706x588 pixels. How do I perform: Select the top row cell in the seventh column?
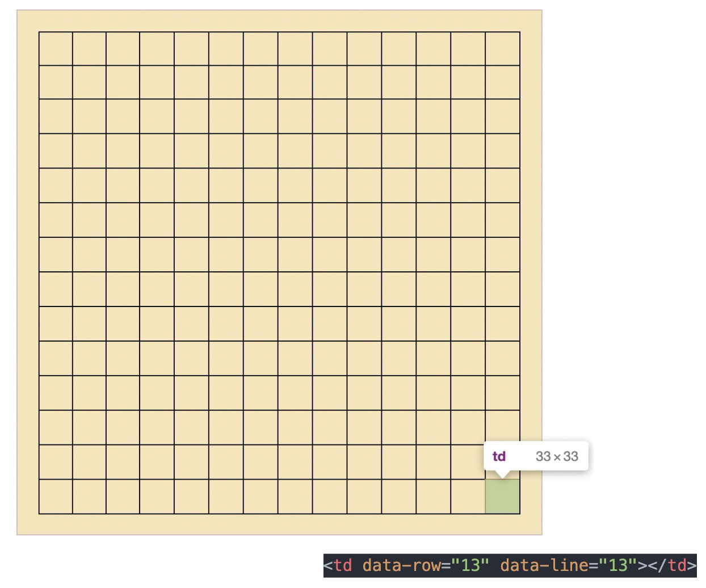[260, 49]
